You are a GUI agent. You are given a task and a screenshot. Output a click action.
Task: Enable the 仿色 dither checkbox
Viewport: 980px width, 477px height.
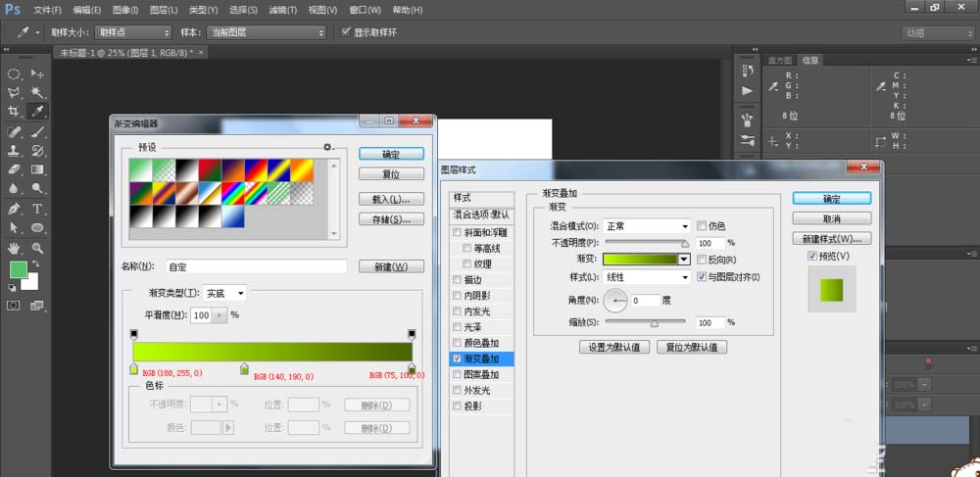click(702, 226)
